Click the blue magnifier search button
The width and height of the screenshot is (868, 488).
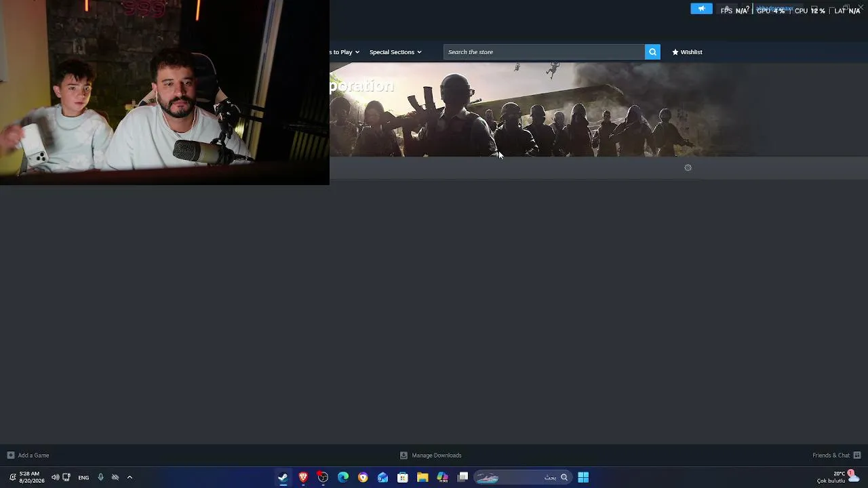coord(652,52)
